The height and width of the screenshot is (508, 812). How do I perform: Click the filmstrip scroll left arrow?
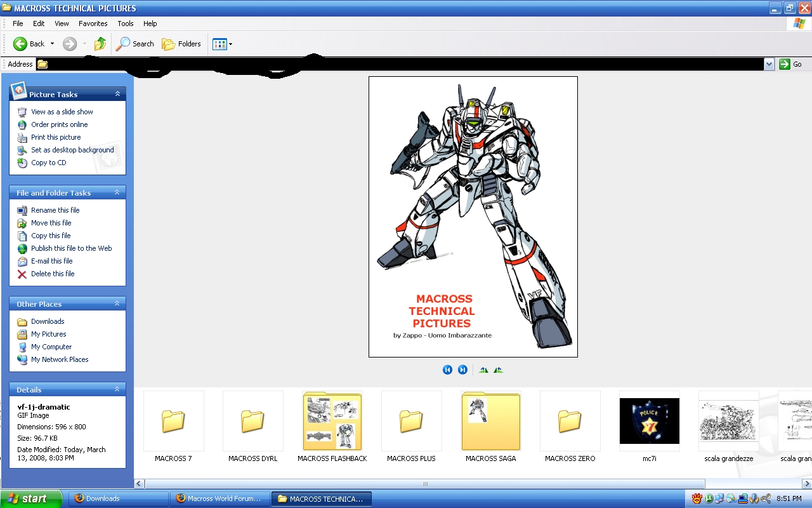pyautogui.click(x=140, y=484)
